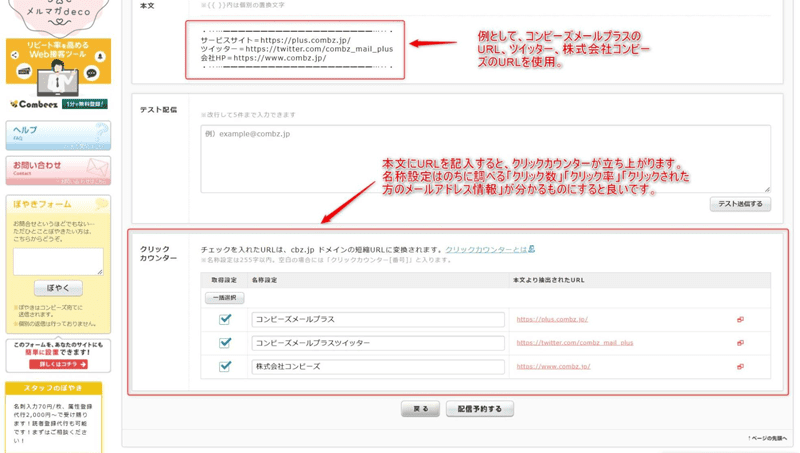
Task: Click new-window icon beside クリックカウンターとは
Action: point(532,249)
